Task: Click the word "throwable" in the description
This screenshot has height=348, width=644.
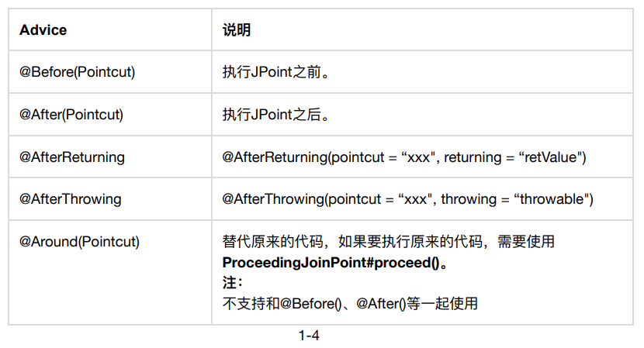Action: coord(552,199)
